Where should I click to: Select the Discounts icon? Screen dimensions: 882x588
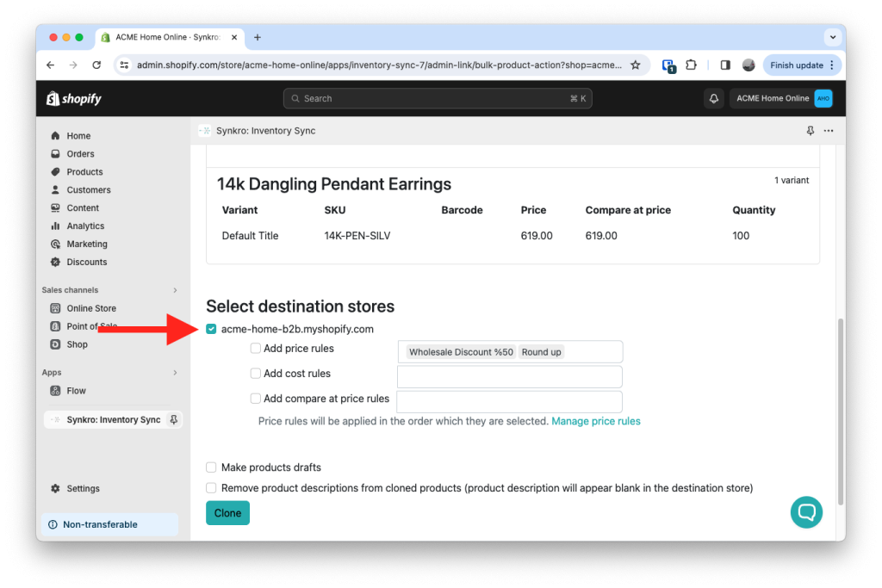(54, 262)
